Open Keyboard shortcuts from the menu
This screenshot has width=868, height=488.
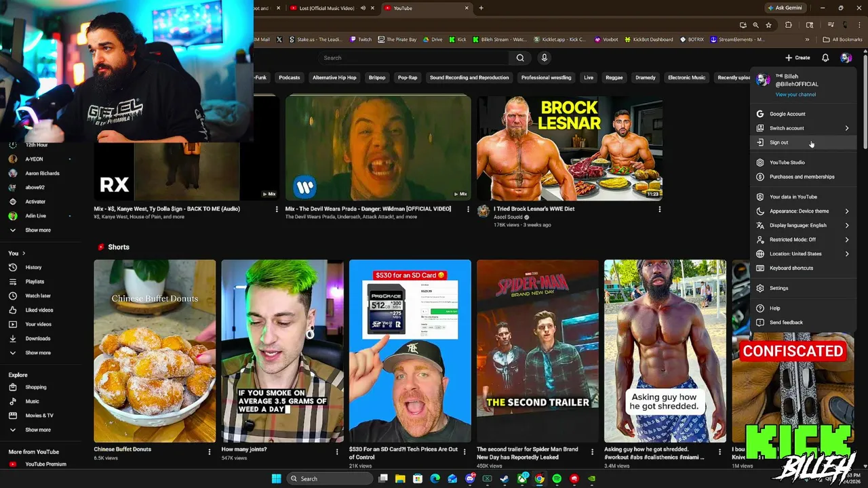pyautogui.click(x=804, y=268)
